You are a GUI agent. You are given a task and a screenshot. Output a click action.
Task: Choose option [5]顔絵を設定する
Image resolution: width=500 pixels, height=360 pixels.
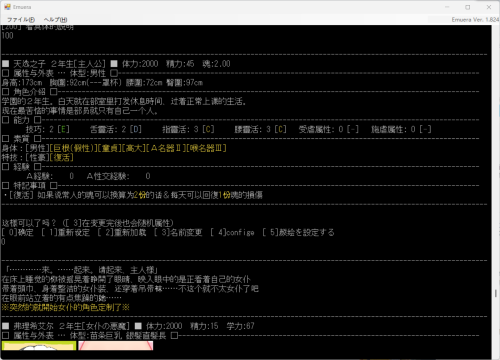(298, 232)
